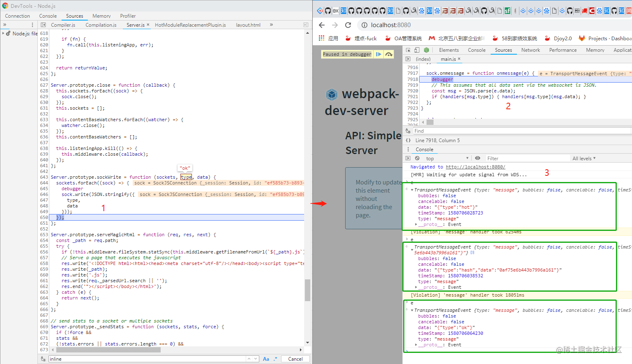
Task: Open 58到家绩效系统 bookmark
Action: tap(515, 38)
